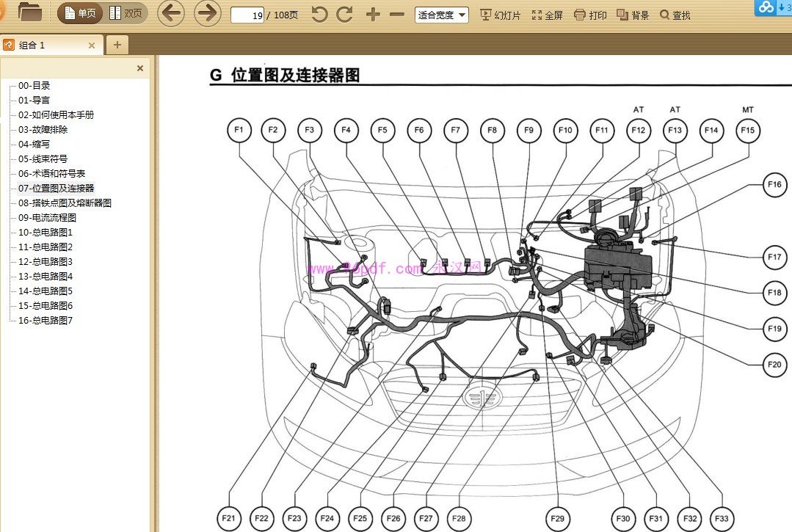Screen dimensions: 792x532
Task: Zoom in with the plus icon
Action: click(373, 14)
